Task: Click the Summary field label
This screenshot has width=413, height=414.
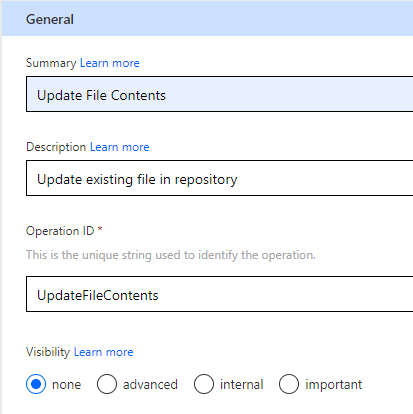Action: (51, 63)
